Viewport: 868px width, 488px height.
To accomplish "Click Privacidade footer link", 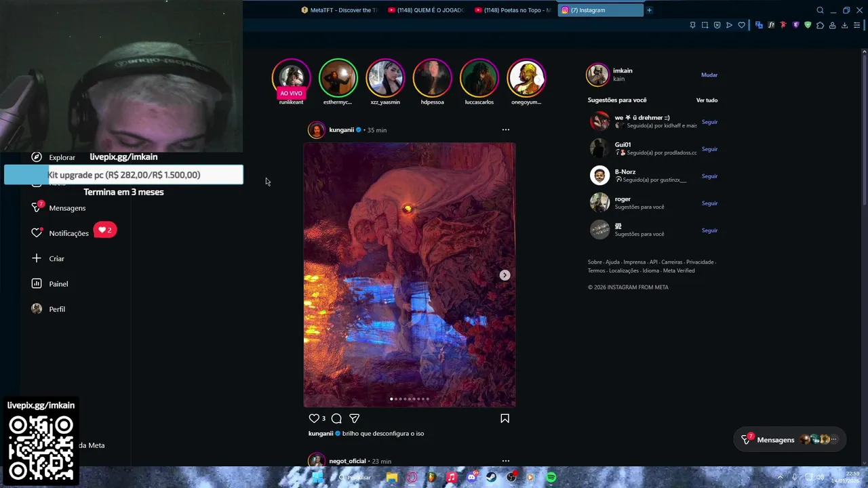I will [x=700, y=262].
